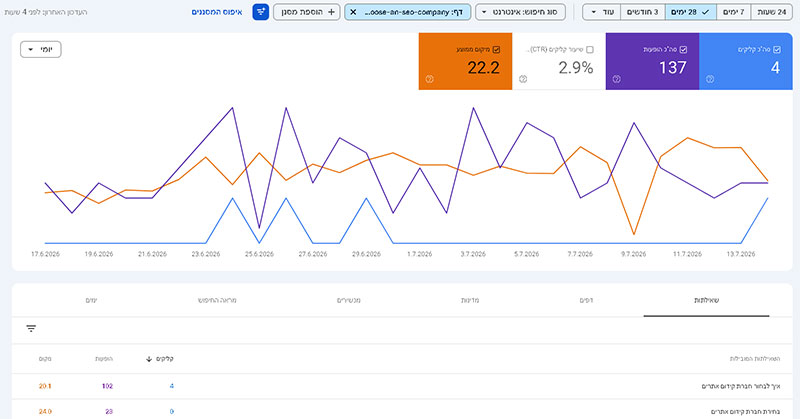Click the השאילתות המובילות column header

click(755, 359)
